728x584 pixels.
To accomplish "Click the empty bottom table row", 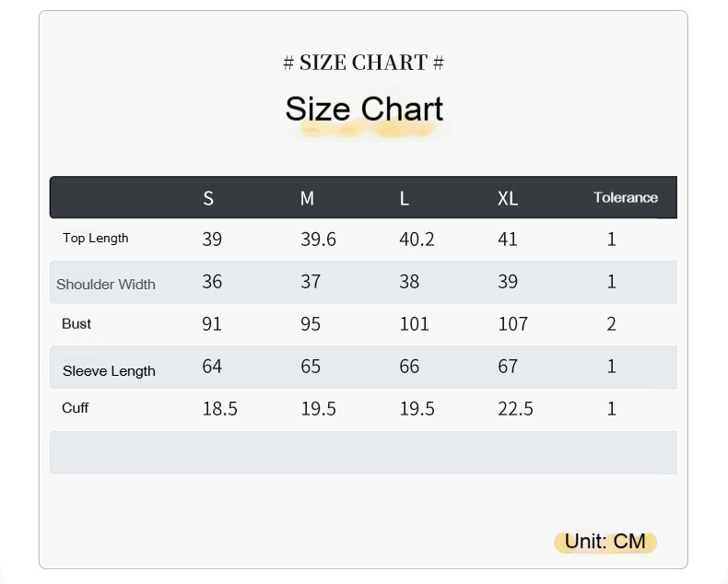I will [x=363, y=452].
